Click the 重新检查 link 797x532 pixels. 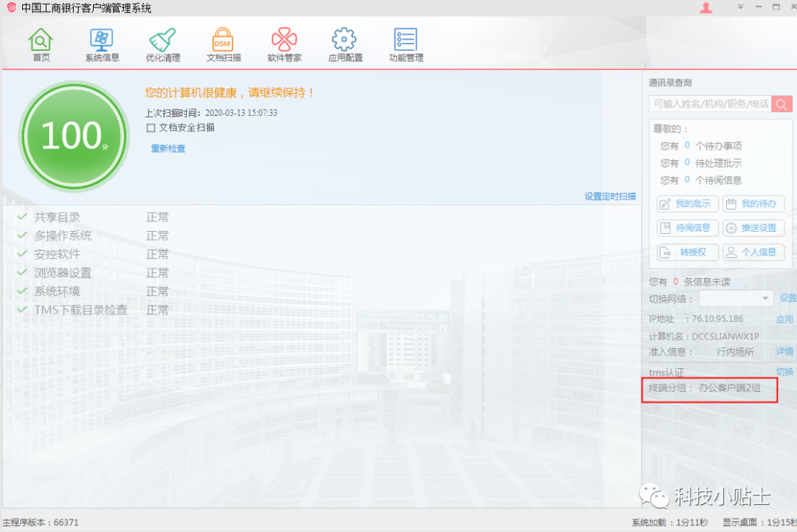[x=168, y=148]
